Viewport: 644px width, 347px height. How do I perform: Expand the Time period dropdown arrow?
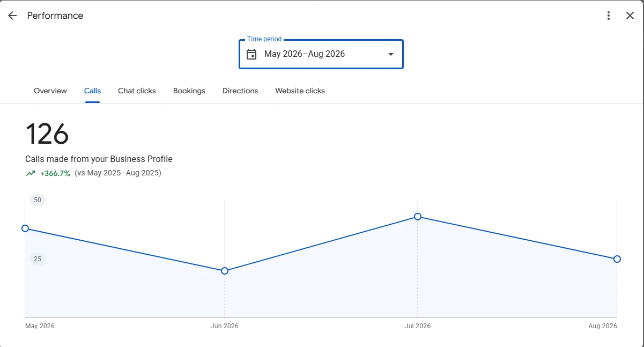pyautogui.click(x=391, y=54)
